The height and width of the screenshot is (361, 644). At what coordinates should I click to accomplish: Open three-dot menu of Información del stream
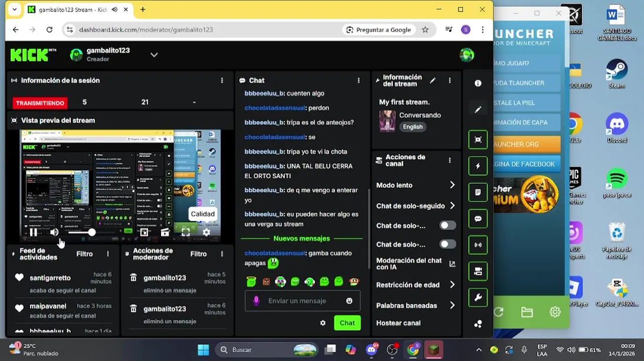pos(450,80)
